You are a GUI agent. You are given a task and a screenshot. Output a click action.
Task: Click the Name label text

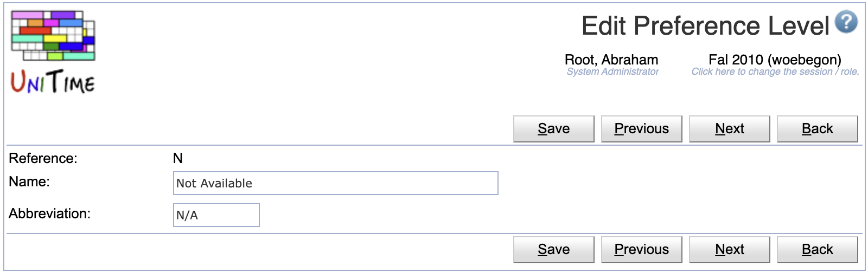(x=29, y=181)
